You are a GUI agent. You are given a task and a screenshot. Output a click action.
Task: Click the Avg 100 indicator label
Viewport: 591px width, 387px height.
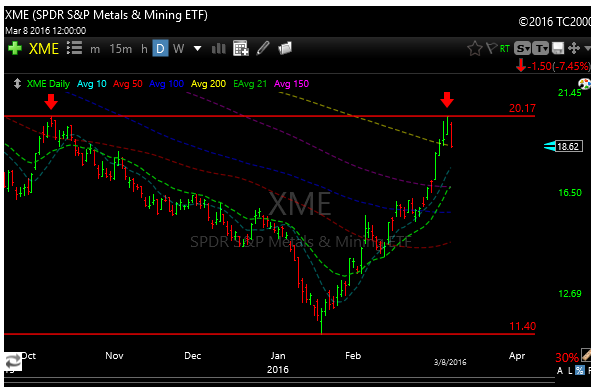point(166,84)
